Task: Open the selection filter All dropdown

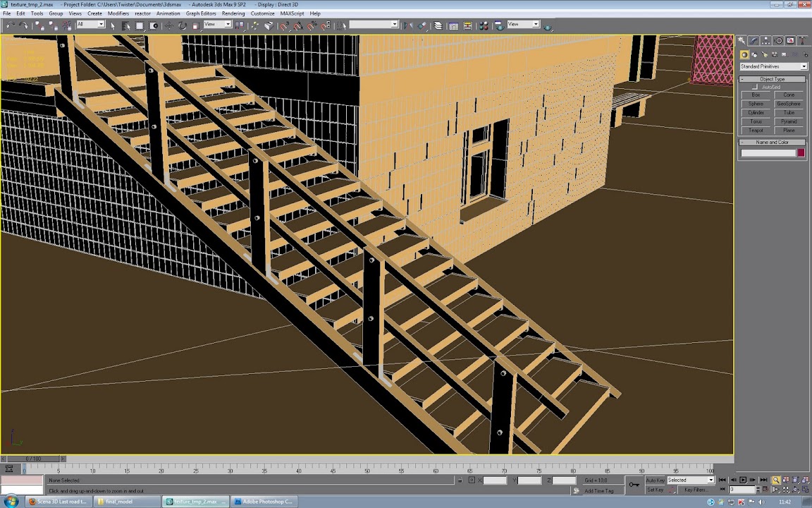Action: coord(90,25)
